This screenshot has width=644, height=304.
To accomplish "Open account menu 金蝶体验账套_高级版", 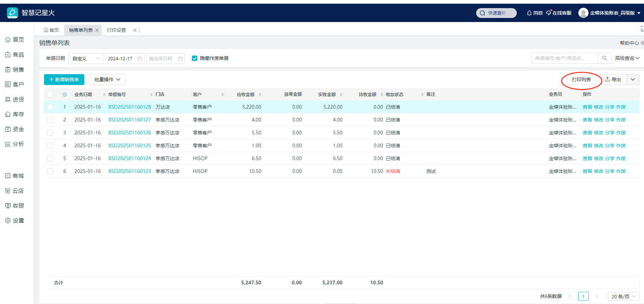I will (615, 13).
